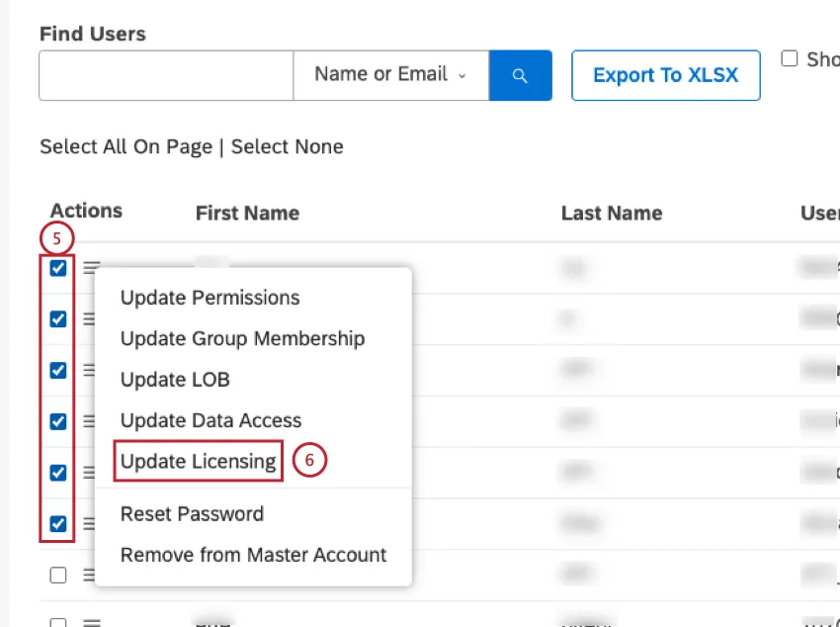Select Remove from Master Account
Image resolution: width=840 pixels, height=627 pixels.
coord(253,555)
